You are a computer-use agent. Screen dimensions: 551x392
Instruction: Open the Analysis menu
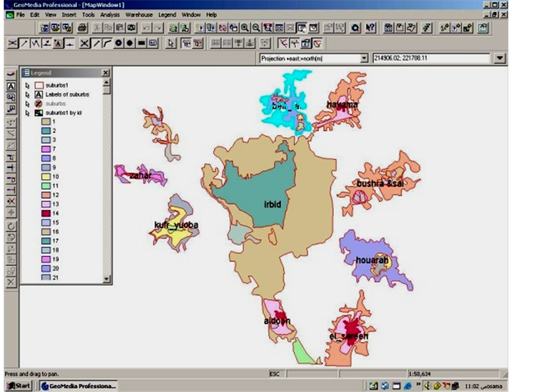[x=110, y=14]
